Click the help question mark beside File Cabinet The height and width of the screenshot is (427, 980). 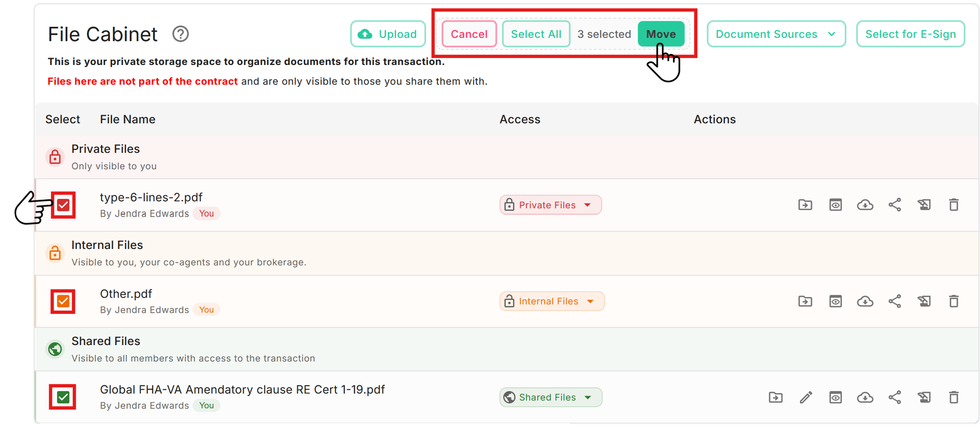(x=180, y=34)
